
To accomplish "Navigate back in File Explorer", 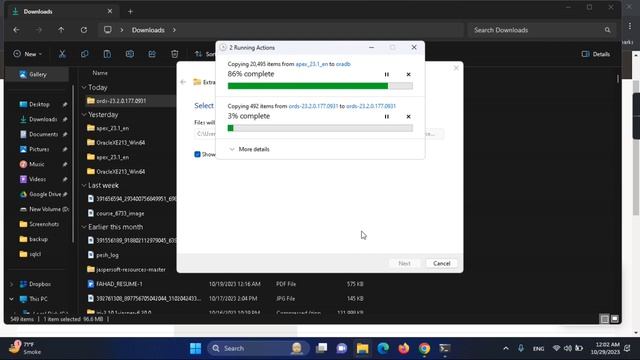I will 16,30.
